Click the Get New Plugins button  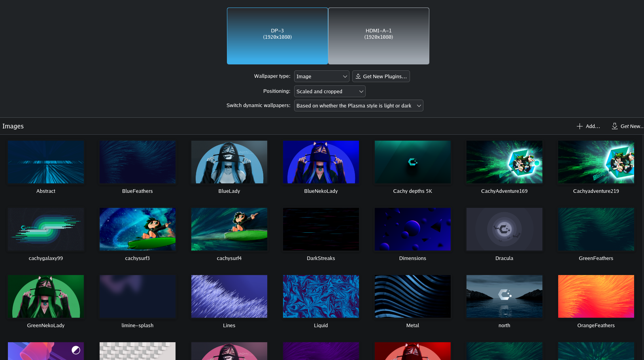click(381, 76)
